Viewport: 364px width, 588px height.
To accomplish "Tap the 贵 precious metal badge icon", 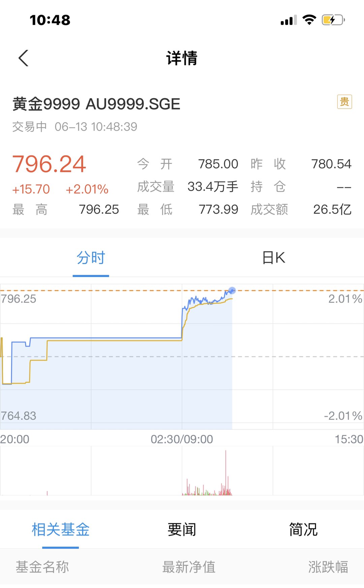I will [x=344, y=101].
